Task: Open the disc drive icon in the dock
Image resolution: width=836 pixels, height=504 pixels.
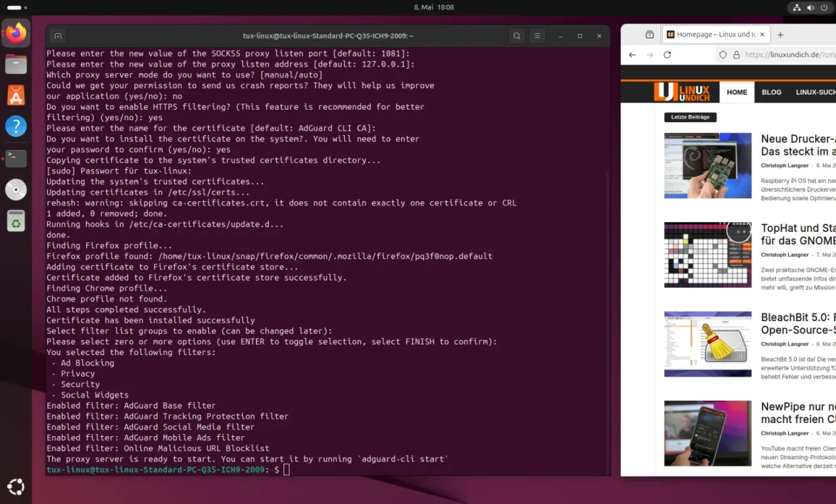Action: (16, 189)
